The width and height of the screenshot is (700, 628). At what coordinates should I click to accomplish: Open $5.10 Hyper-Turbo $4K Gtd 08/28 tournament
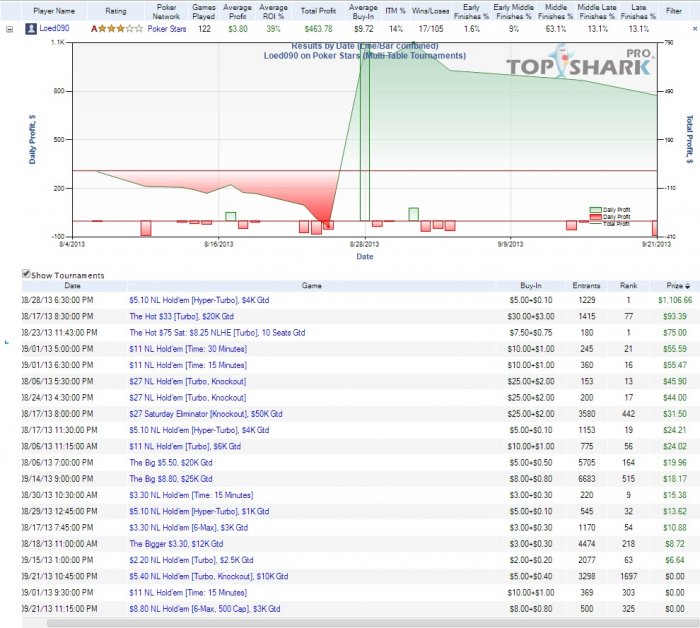tap(199, 300)
